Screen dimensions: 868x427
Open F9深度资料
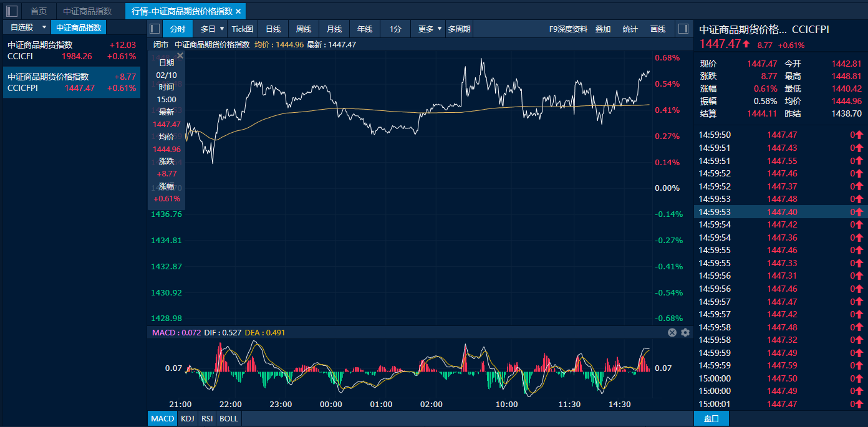568,29
